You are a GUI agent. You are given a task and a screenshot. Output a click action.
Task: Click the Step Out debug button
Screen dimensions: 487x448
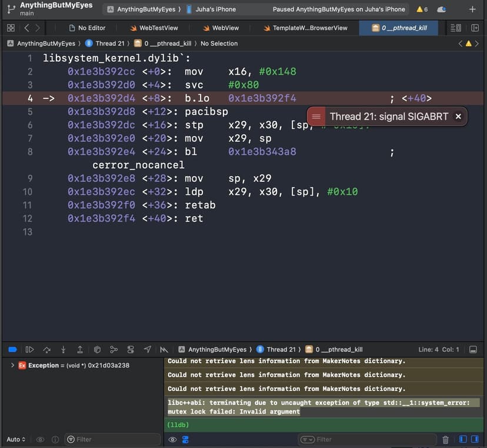pyautogui.click(x=80, y=349)
